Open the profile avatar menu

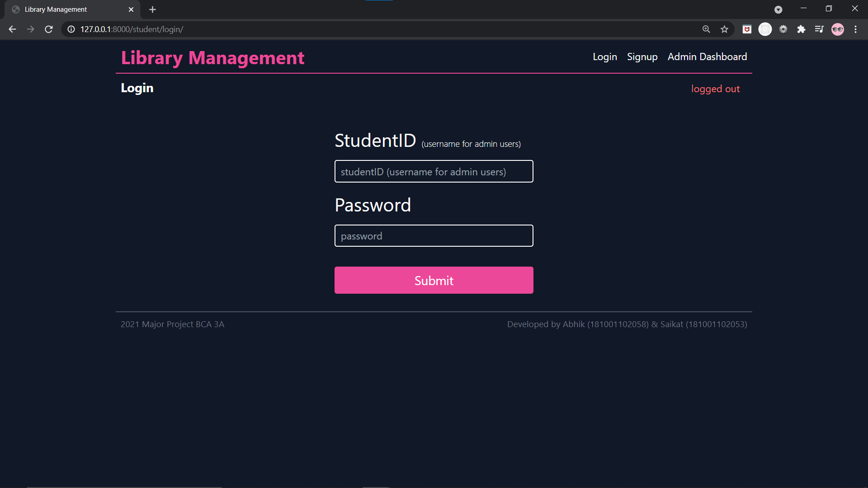pos(837,29)
